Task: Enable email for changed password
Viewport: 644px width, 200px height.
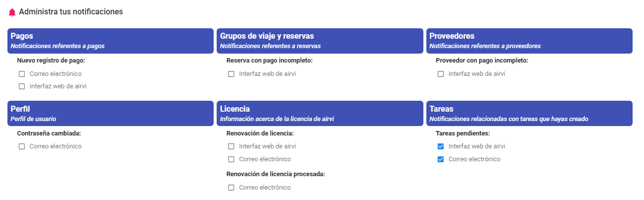Action: tap(22, 146)
